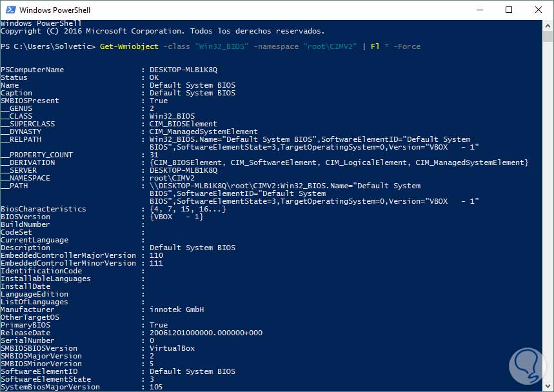Viewport: 554px width, 392px height.
Task: Click the Status value 'OK'
Action: (154, 77)
